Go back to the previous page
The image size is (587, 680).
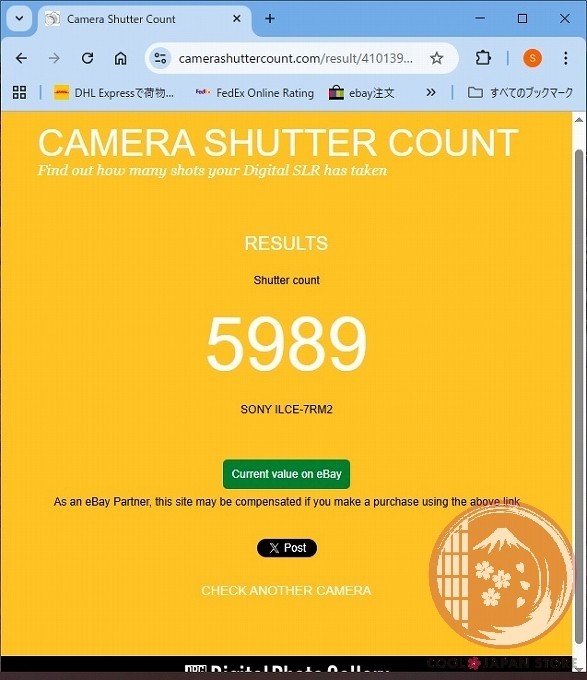pos(21,58)
